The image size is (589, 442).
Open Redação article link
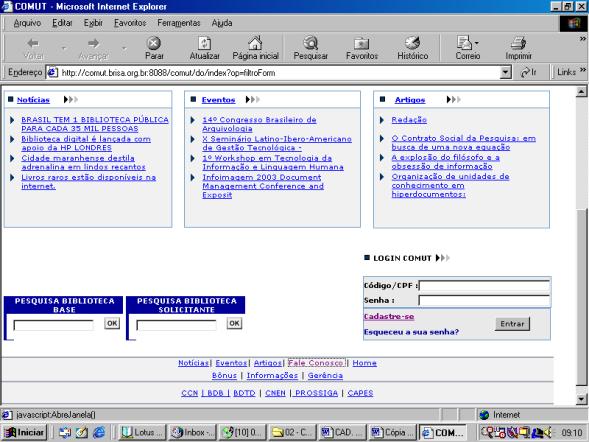click(409, 119)
